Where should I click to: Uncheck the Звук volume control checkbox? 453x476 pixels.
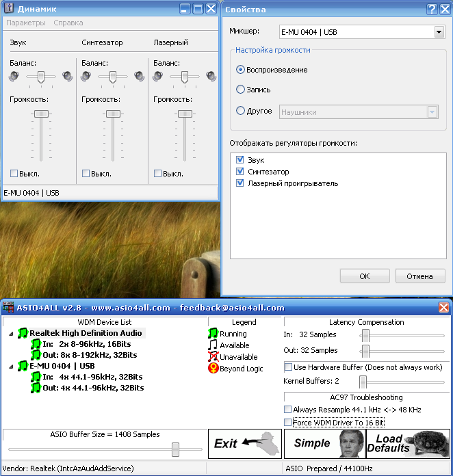[240, 159]
